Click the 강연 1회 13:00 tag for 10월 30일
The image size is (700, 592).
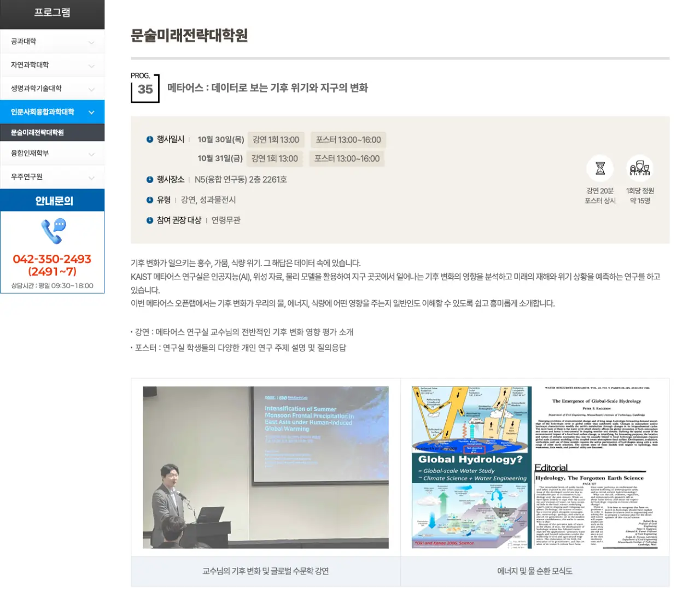click(x=276, y=140)
